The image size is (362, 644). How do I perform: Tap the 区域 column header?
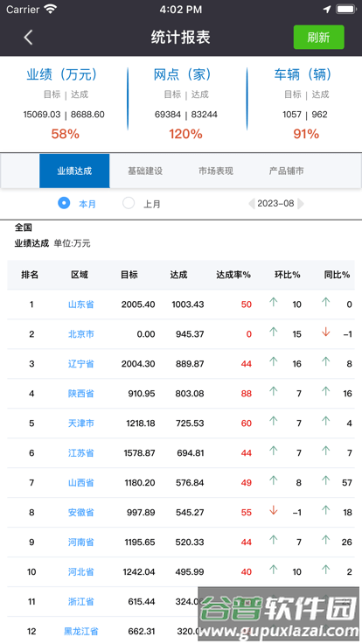(80, 275)
